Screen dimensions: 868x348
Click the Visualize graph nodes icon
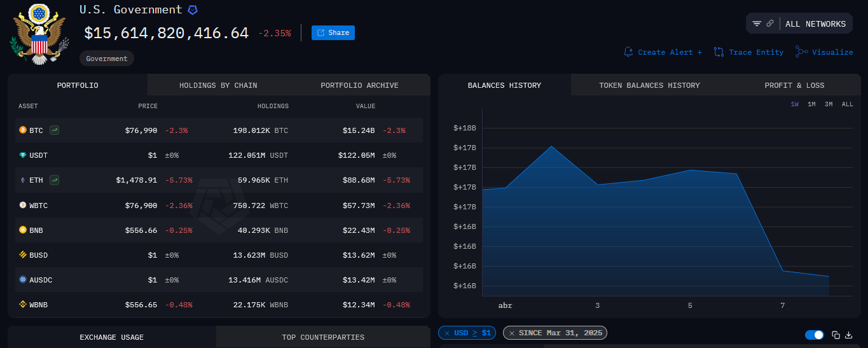(801, 52)
